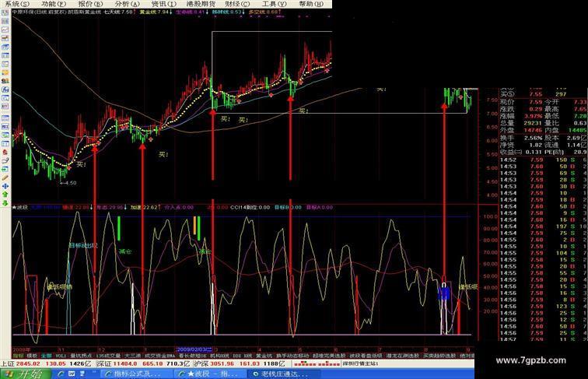
Task: Click the 总量 29231 value in quote panel
Action: (533, 123)
